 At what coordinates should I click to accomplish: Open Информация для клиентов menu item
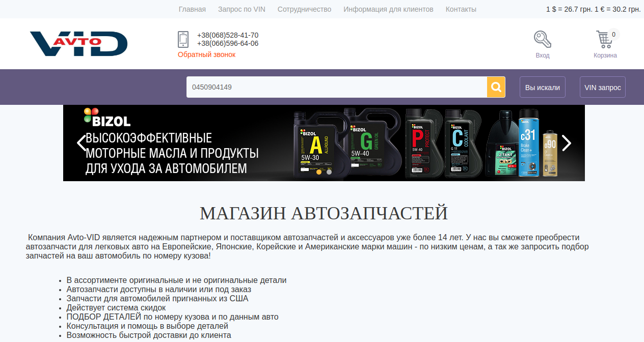pyautogui.click(x=388, y=9)
